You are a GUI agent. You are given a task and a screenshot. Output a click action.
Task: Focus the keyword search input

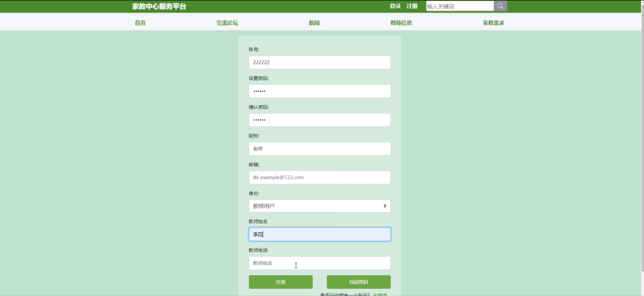pos(460,6)
